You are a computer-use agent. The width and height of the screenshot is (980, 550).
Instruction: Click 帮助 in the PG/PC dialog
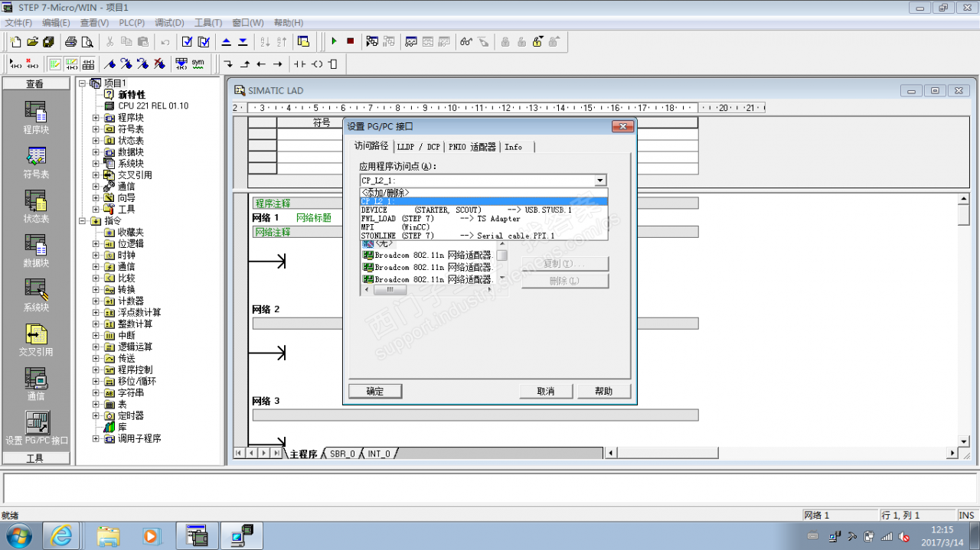click(603, 391)
